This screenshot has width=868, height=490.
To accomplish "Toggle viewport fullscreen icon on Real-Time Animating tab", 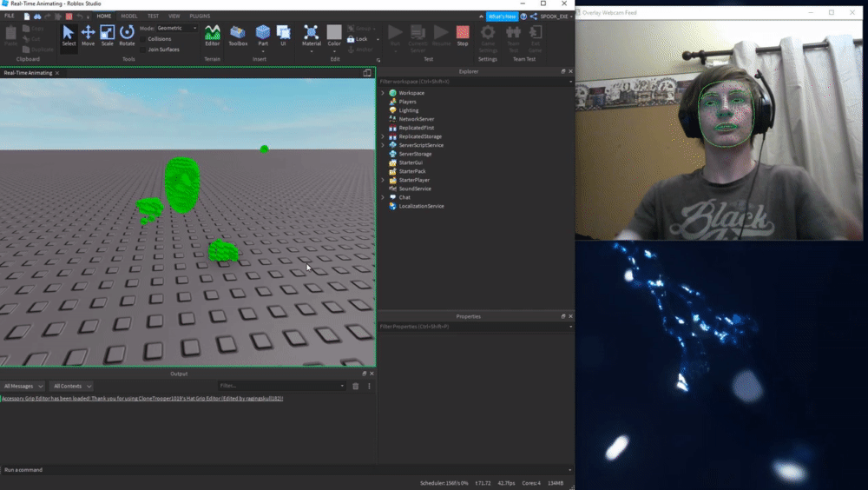I will pyautogui.click(x=367, y=73).
